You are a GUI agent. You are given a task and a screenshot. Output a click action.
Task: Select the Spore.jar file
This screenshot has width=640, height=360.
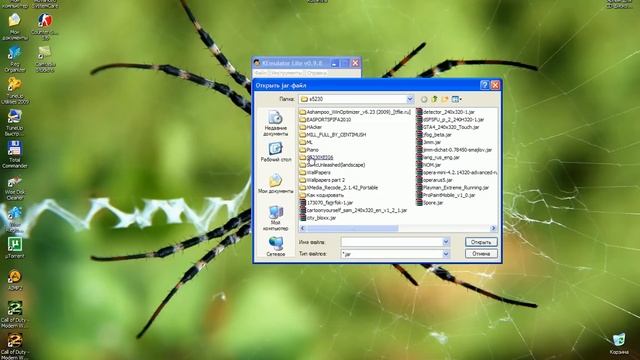[x=430, y=203]
